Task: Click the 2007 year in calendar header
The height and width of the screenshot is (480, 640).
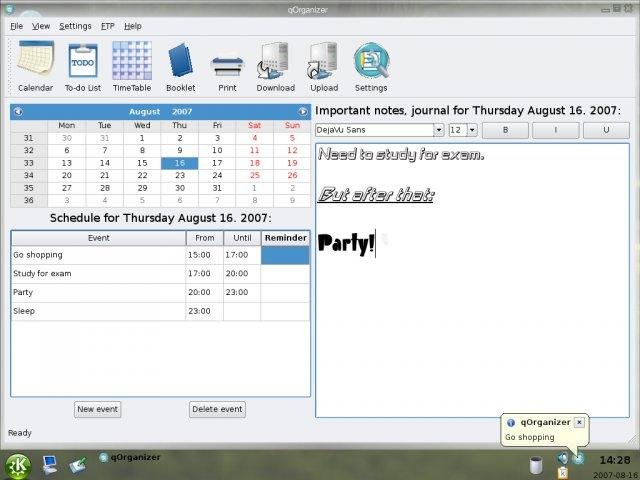Action: [182, 111]
